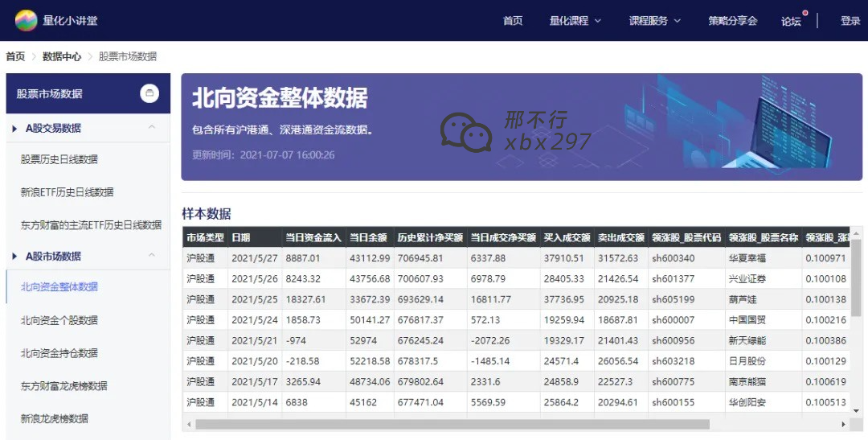Click the 卖出成交额 column header
The image size is (868, 440).
pos(621,237)
